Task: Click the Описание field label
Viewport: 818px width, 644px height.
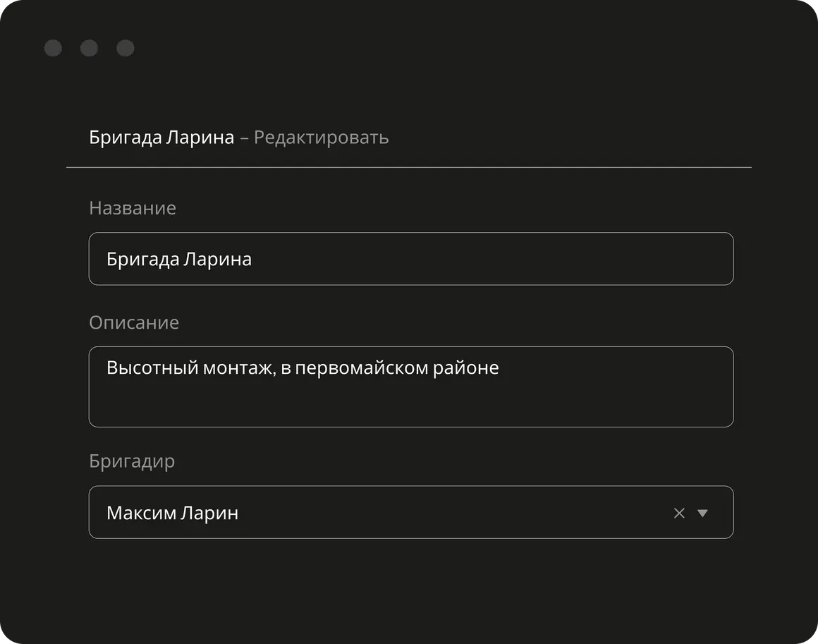Action: tap(134, 322)
